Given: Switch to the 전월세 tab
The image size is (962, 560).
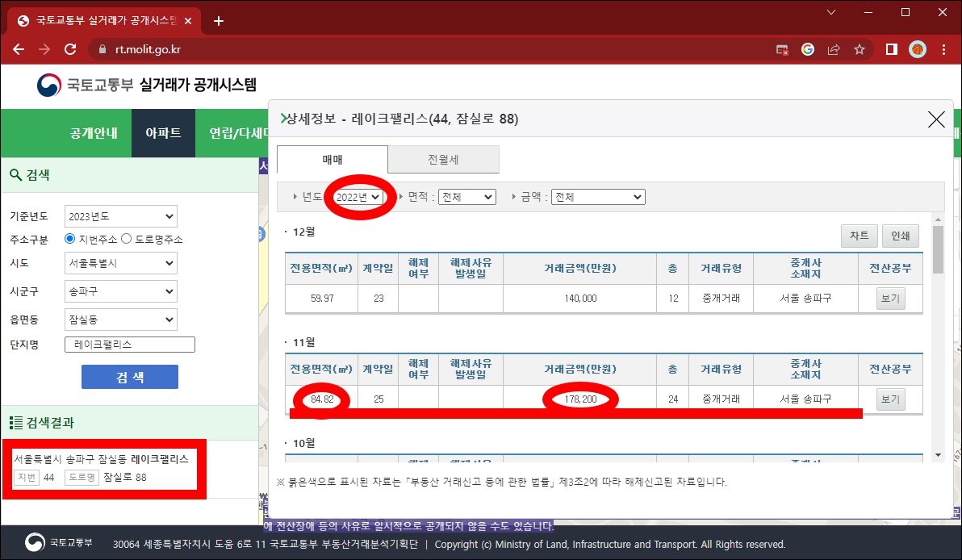Looking at the screenshot, I should 442,159.
